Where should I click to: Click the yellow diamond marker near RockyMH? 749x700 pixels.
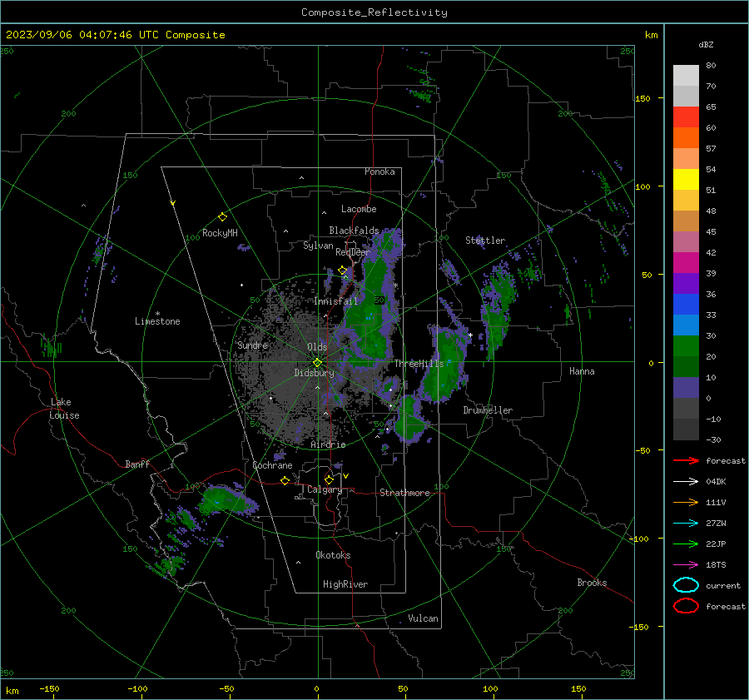(222, 217)
